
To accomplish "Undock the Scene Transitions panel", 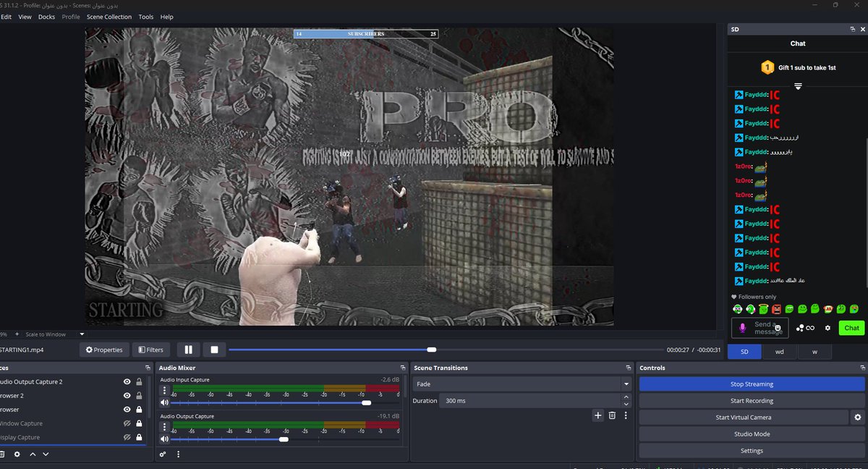I will click(628, 368).
